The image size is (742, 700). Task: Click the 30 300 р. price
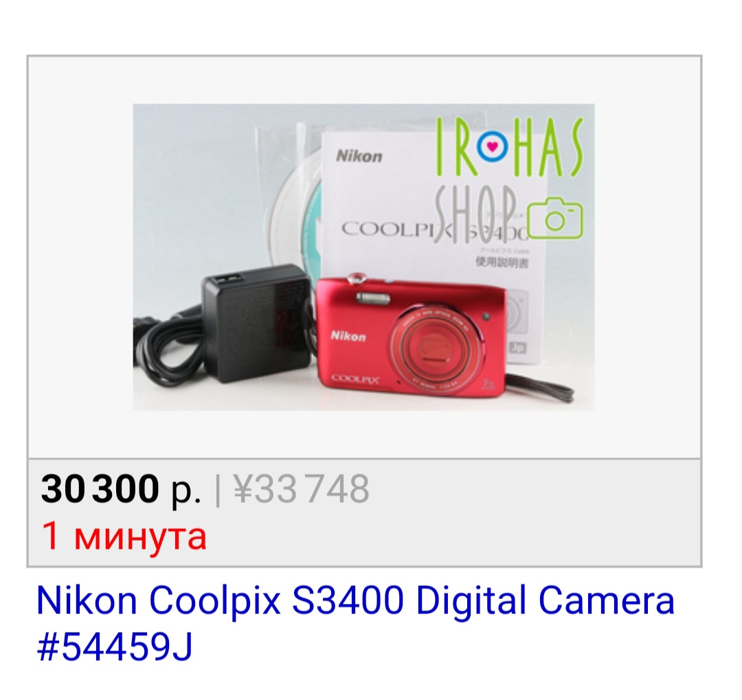tap(121, 489)
